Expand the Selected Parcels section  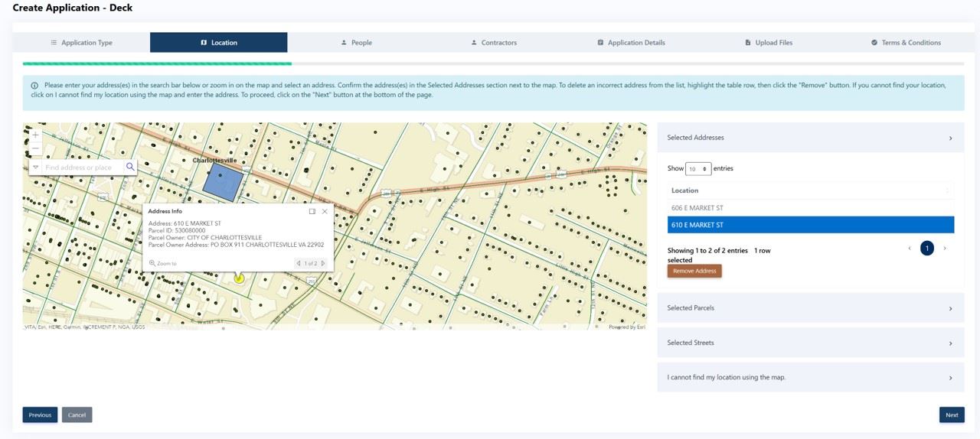[810, 308]
